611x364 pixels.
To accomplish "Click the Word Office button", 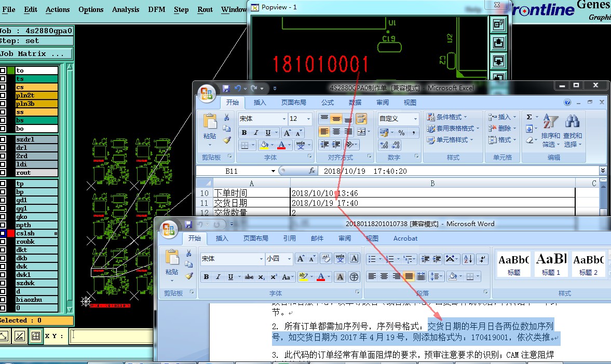I will pyautogui.click(x=169, y=229).
